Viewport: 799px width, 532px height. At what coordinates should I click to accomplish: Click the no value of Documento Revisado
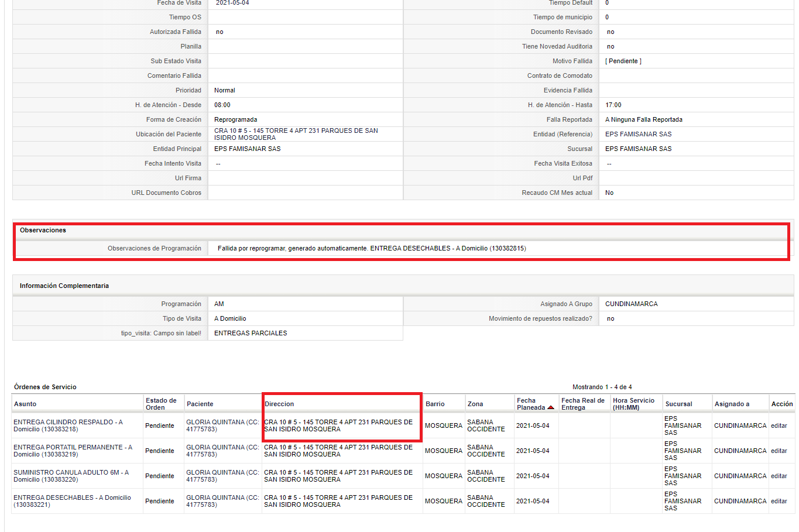611,32
